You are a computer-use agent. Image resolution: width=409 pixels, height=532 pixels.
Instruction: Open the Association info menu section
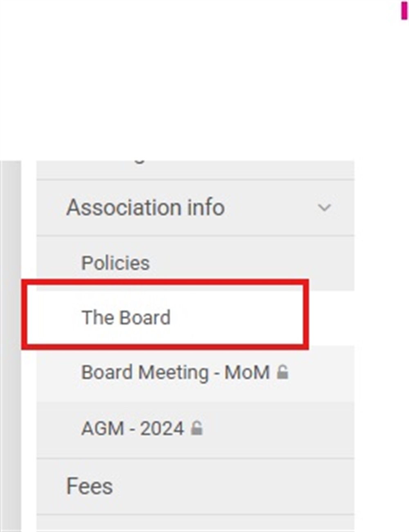pos(196,207)
